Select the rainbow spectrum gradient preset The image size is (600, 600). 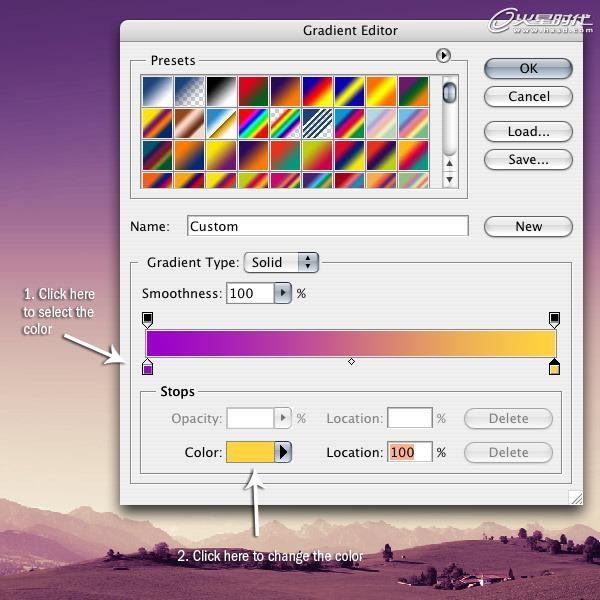(x=253, y=124)
